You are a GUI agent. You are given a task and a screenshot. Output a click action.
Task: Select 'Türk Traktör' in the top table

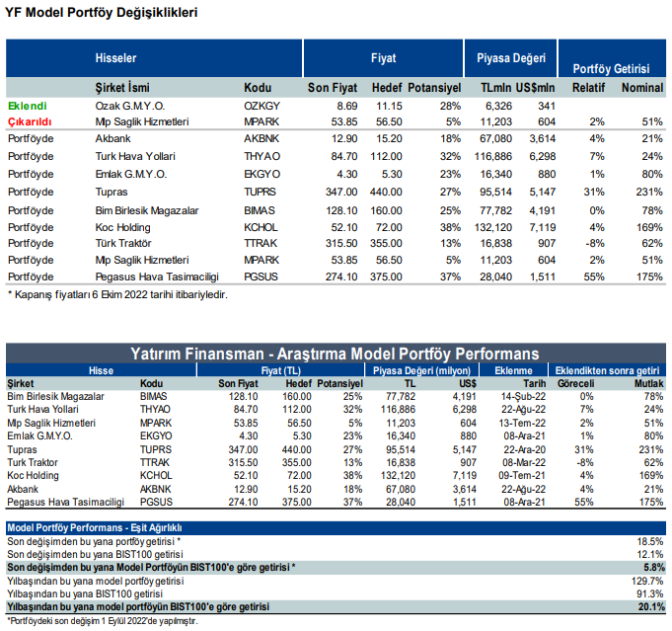coord(123,243)
